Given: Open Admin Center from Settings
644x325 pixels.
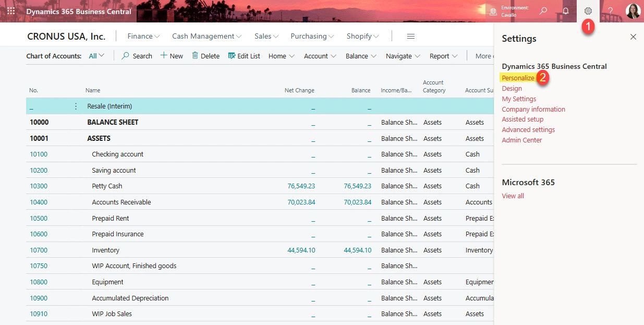Looking at the screenshot, I should (x=521, y=140).
